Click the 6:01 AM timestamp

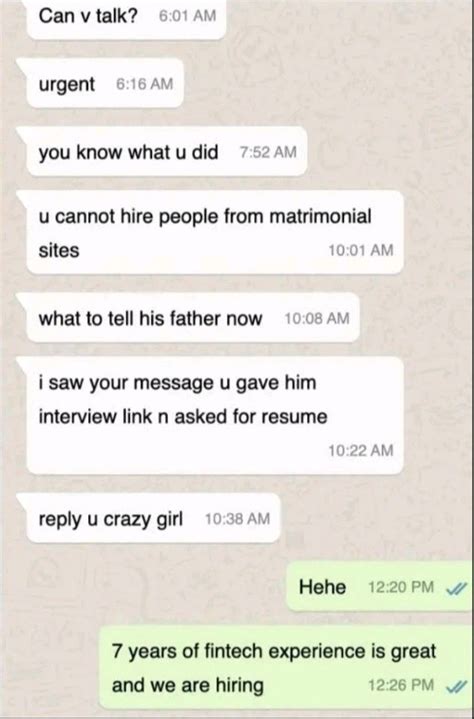pos(187,16)
